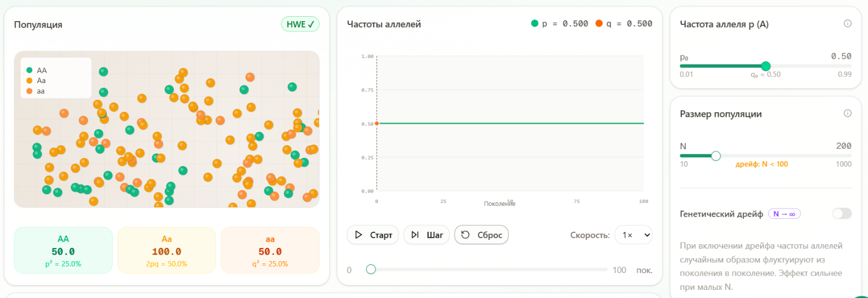Open the info icon beside Размер популяции
This screenshot has height=298, width=868.
[x=847, y=113]
